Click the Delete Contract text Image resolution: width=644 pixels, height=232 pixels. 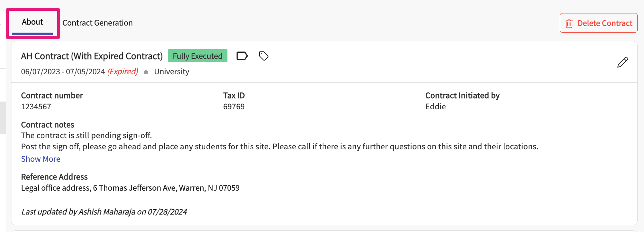coord(605,23)
